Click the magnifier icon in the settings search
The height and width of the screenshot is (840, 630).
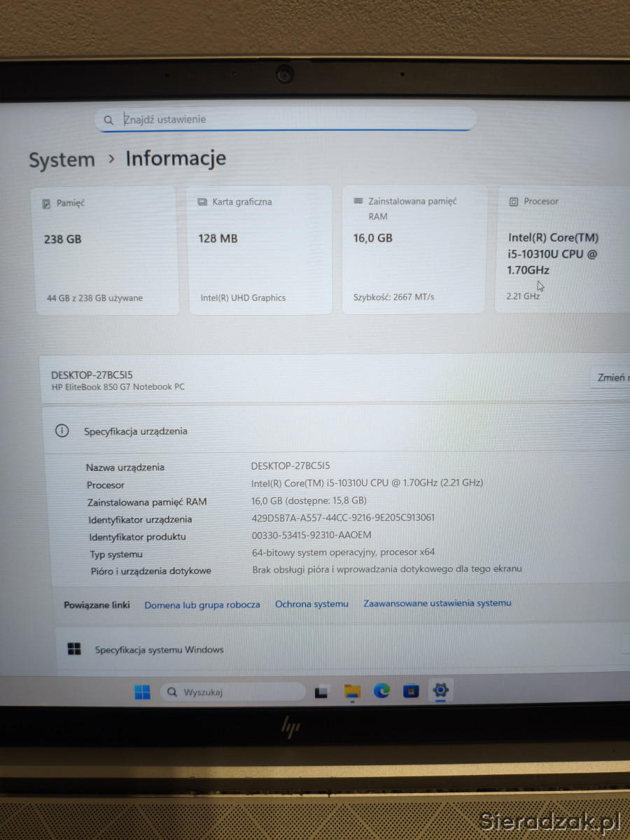coord(108,120)
